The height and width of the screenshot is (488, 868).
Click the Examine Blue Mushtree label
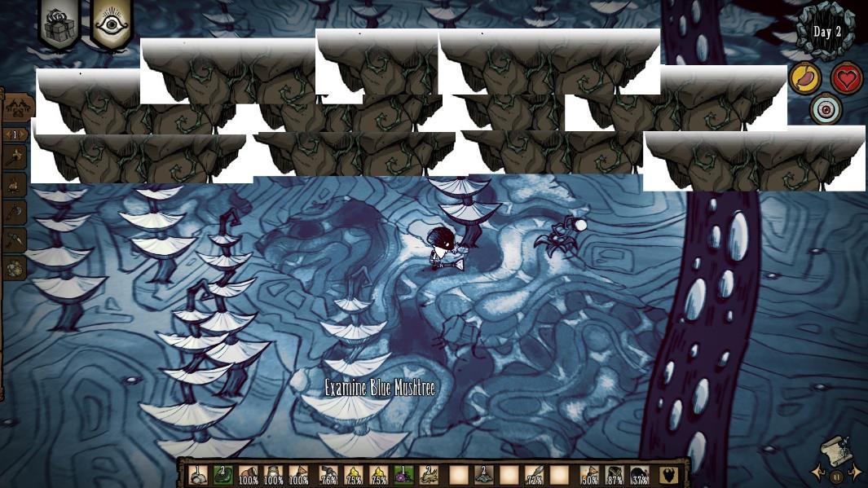click(x=380, y=388)
